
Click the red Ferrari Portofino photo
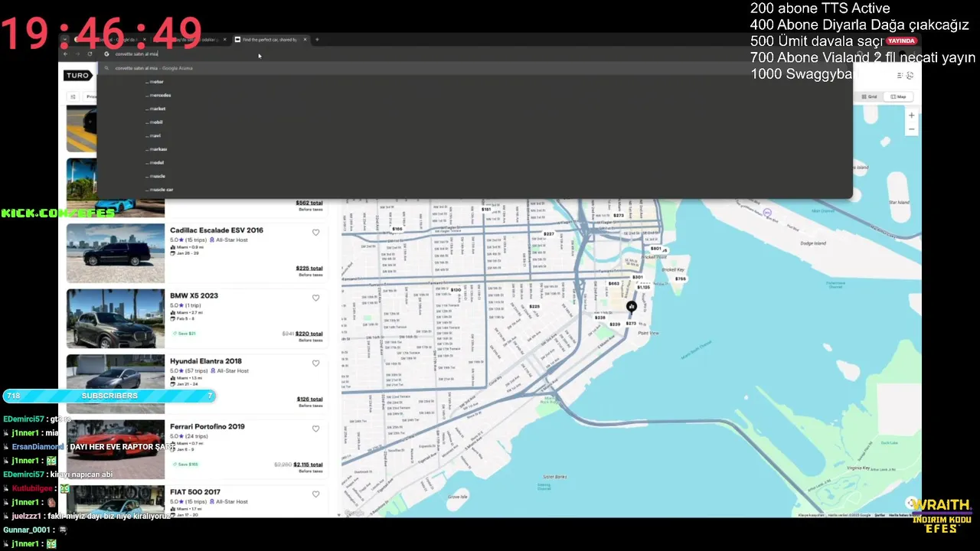click(116, 449)
